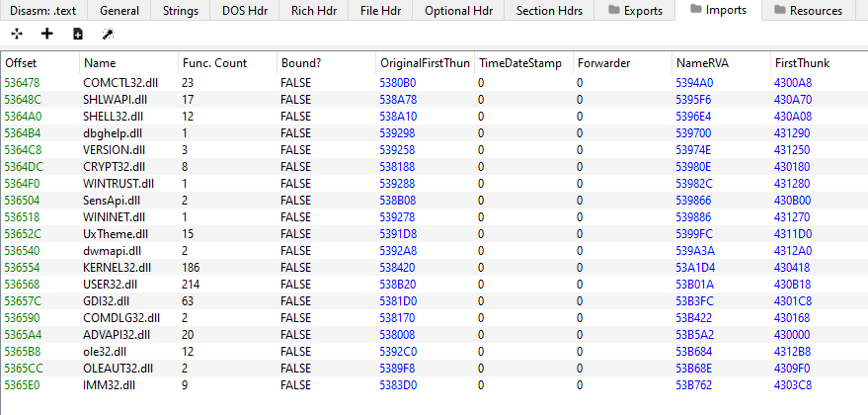The height and width of the screenshot is (415, 868).
Task: Click offset value 5365E0
Action: (22, 385)
